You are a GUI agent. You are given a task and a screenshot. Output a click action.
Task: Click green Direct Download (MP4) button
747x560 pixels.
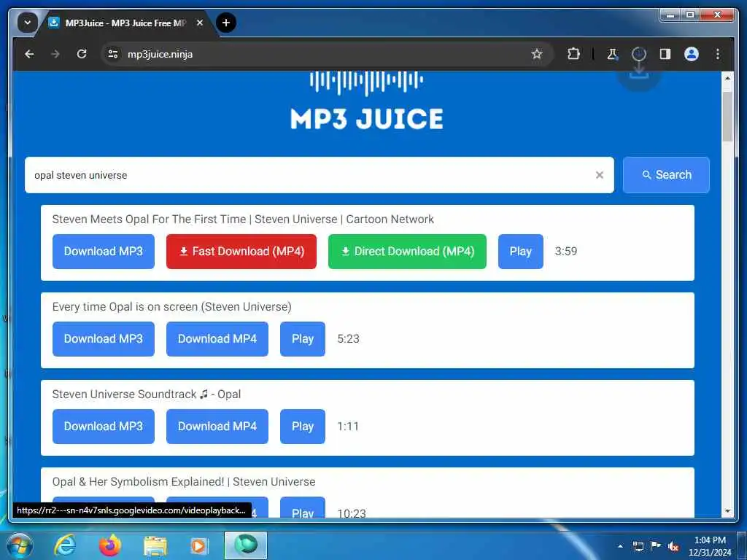tap(407, 252)
